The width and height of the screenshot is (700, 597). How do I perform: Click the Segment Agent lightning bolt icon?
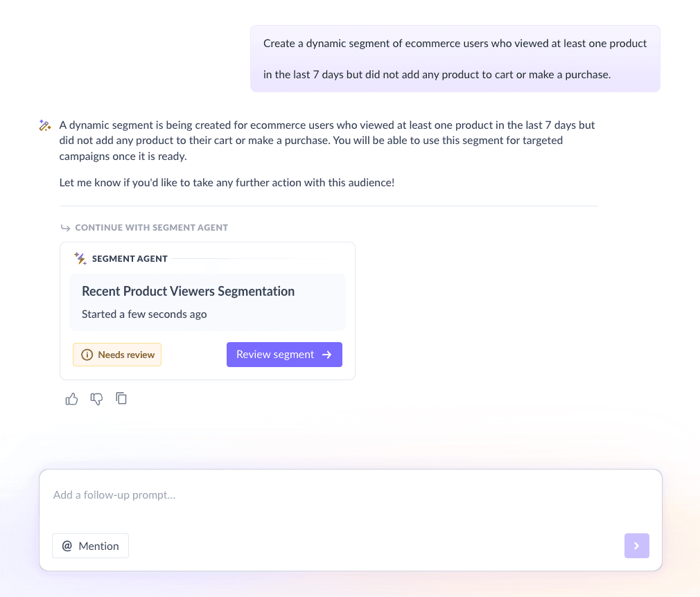(x=80, y=258)
